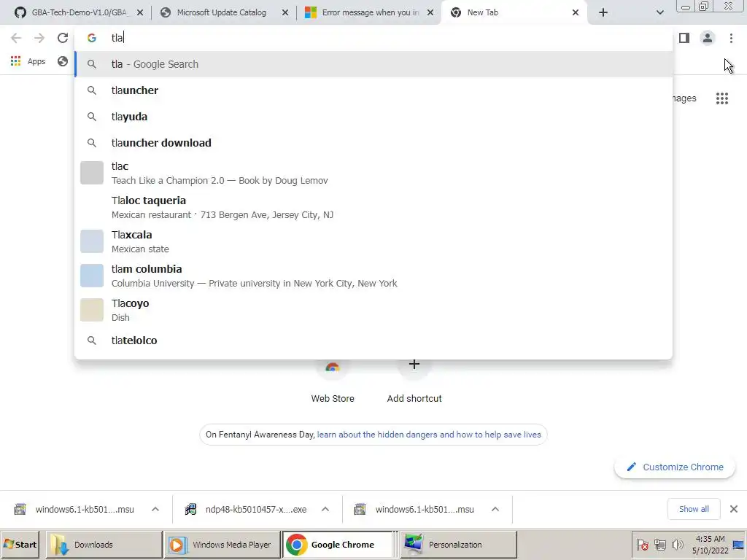
Task: Click Show all downloads
Action: click(694, 509)
